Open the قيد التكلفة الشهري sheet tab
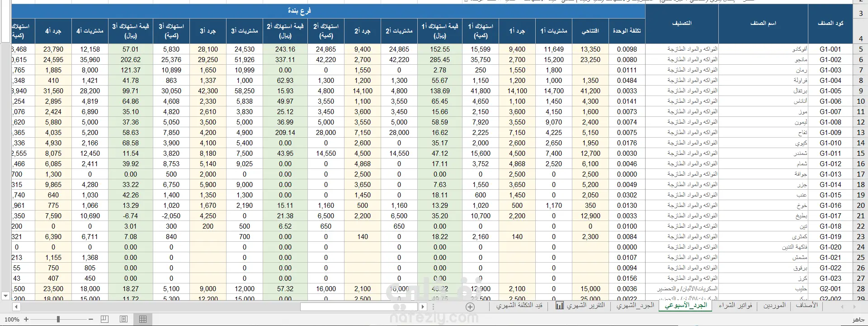The image size is (868, 326). click(519, 306)
